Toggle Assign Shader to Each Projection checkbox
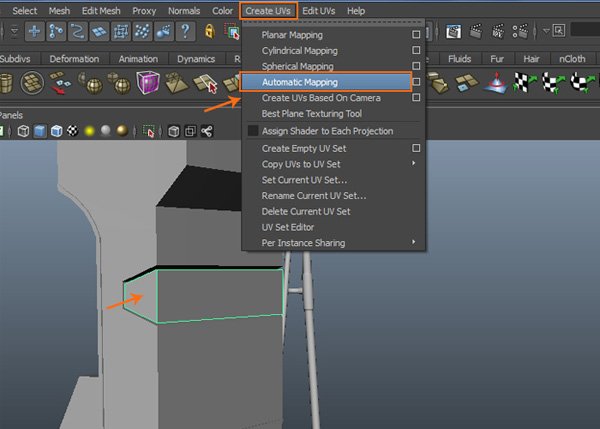The width and height of the screenshot is (600, 429). (253, 131)
